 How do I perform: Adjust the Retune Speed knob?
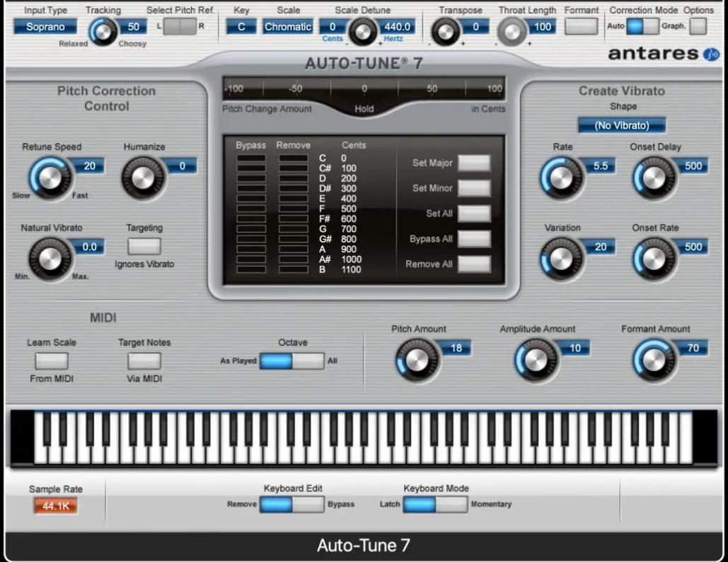point(50,177)
